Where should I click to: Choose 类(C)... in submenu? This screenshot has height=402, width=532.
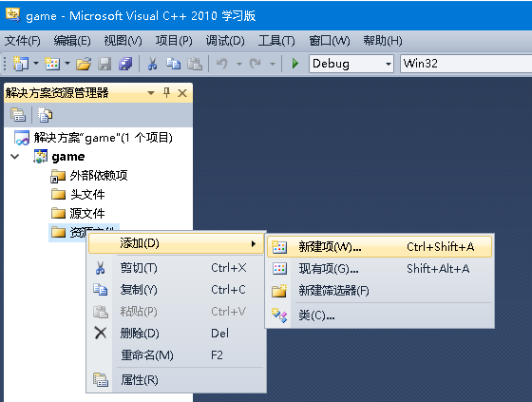tap(379, 316)
